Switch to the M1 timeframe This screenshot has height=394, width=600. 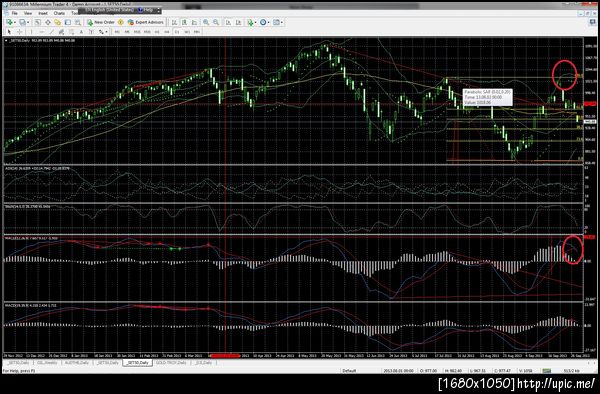tap(117, 32)
